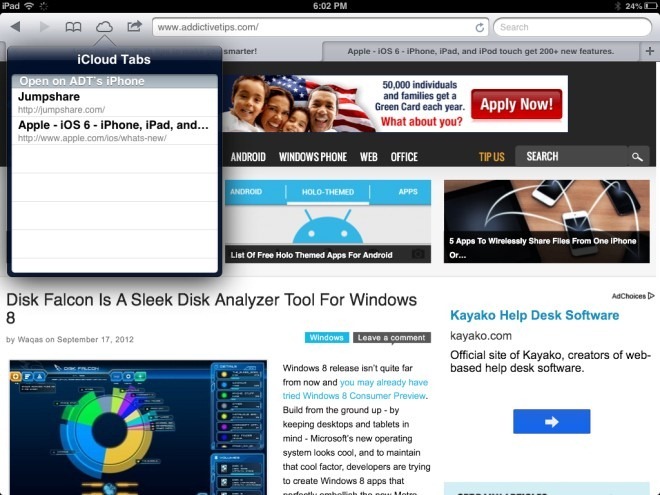
Task: Open Jumpshare from iCloud Tabs
Action: pyautogui.click(x=114, y=102)
